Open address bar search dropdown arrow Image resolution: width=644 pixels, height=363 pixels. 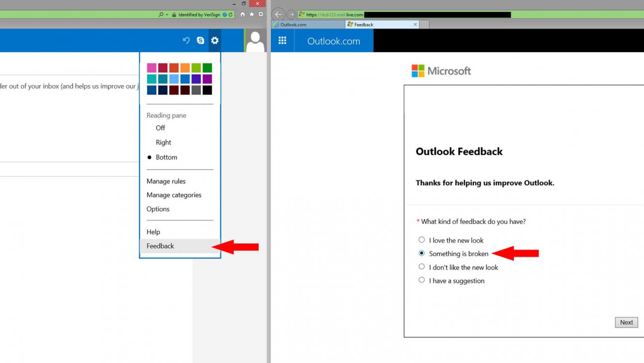tap(167, 15)
